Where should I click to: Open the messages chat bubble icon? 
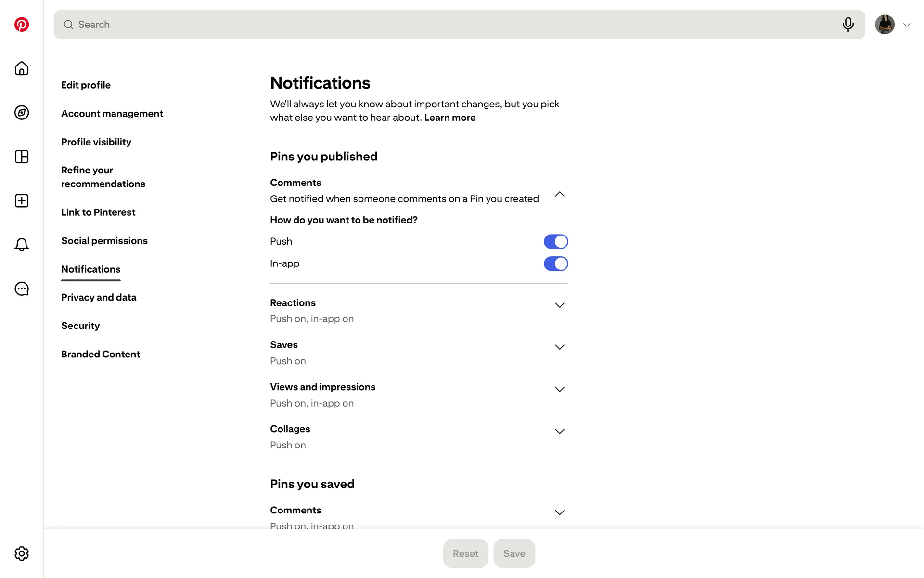22,289
